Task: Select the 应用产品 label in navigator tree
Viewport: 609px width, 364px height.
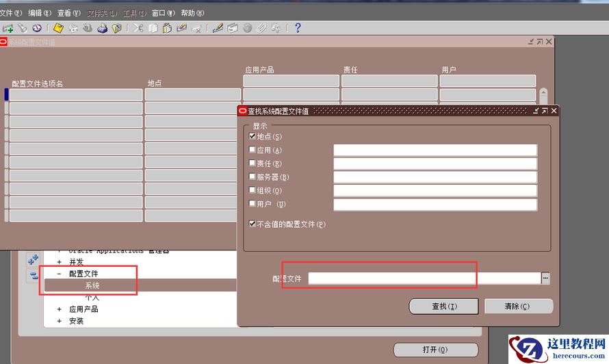Action: 83,309
